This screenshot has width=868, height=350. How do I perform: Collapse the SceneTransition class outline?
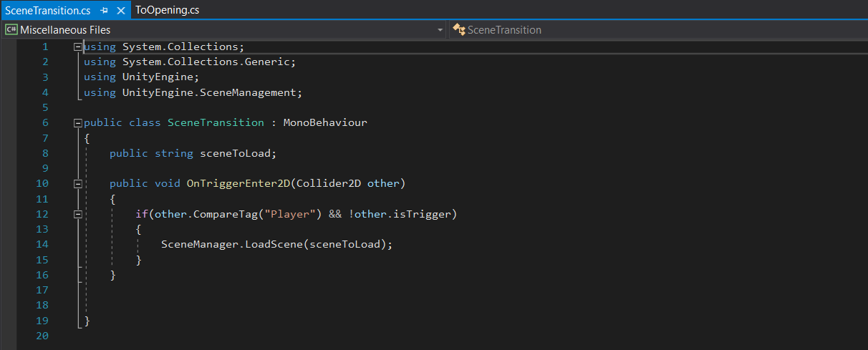77,123
